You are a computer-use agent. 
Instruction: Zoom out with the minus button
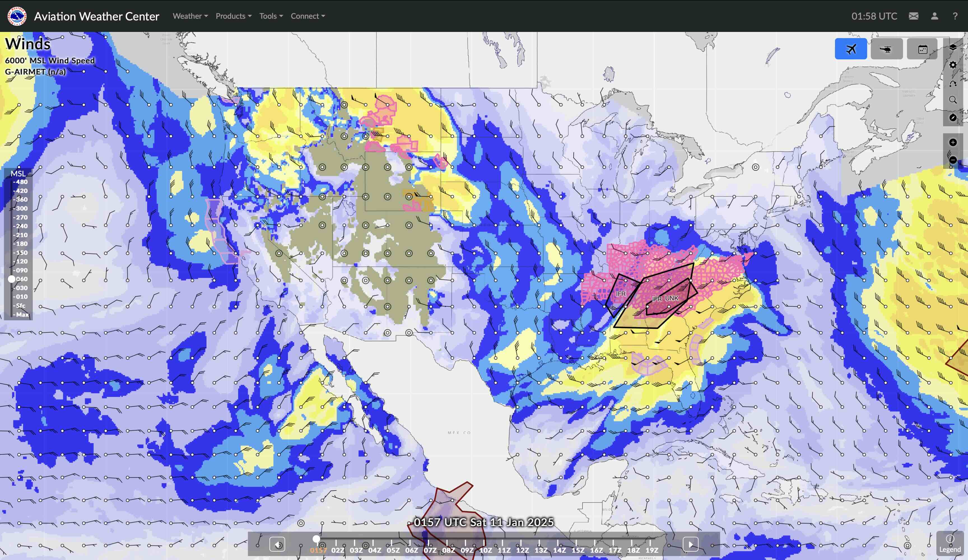click(x=953, y=160)
